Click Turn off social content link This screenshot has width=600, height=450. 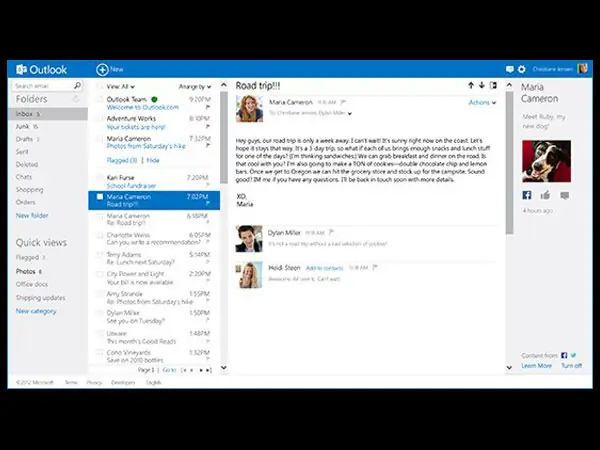pos(571,365)
